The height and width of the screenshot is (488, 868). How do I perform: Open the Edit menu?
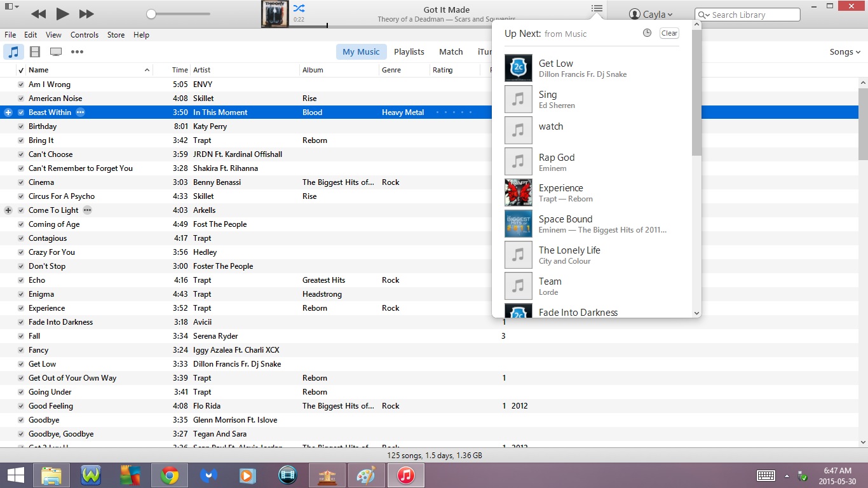[x=31, y=35]
